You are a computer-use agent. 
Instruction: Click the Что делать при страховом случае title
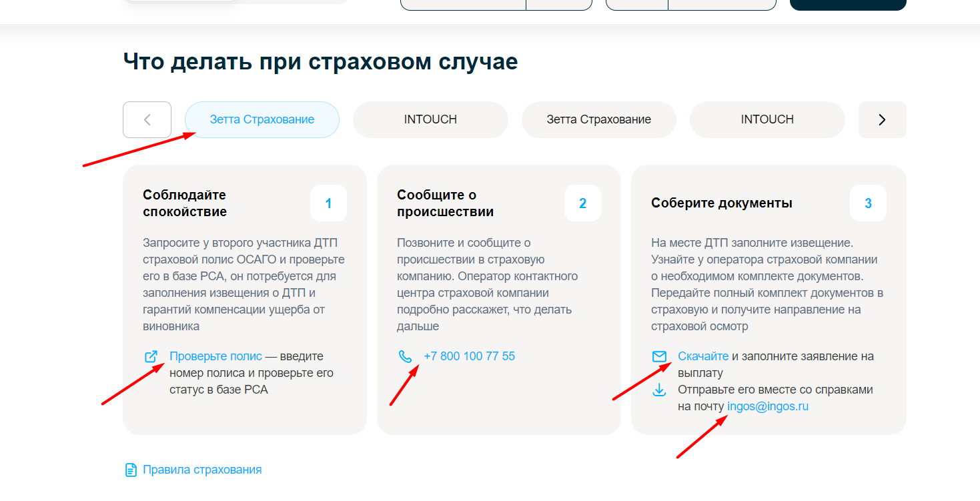(320, 62)
